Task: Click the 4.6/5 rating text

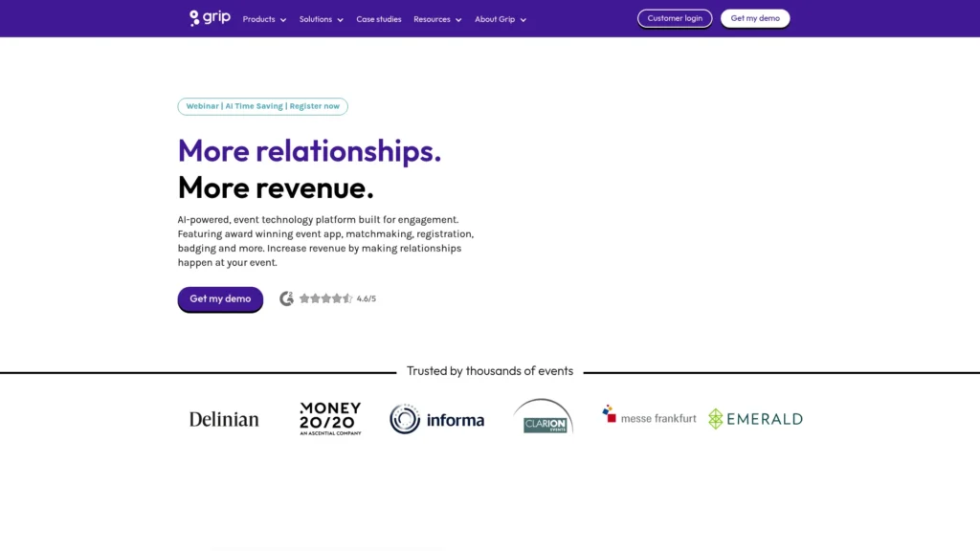Action: (x=367, y=298)
